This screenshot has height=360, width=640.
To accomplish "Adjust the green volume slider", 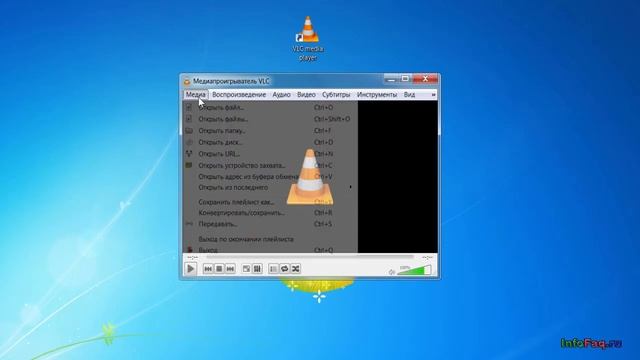I will 414,270.
